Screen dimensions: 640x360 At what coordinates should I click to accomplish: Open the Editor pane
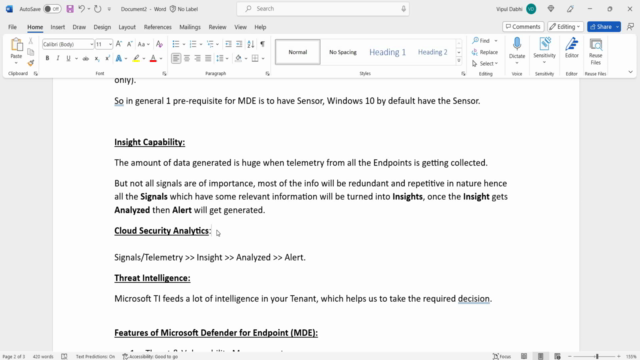coord(571,48)
